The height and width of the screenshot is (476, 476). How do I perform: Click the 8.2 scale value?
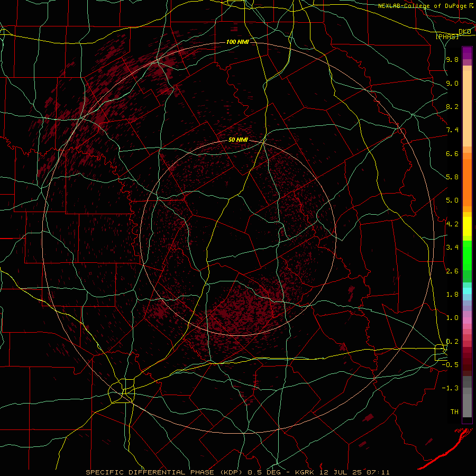point(452,106)
